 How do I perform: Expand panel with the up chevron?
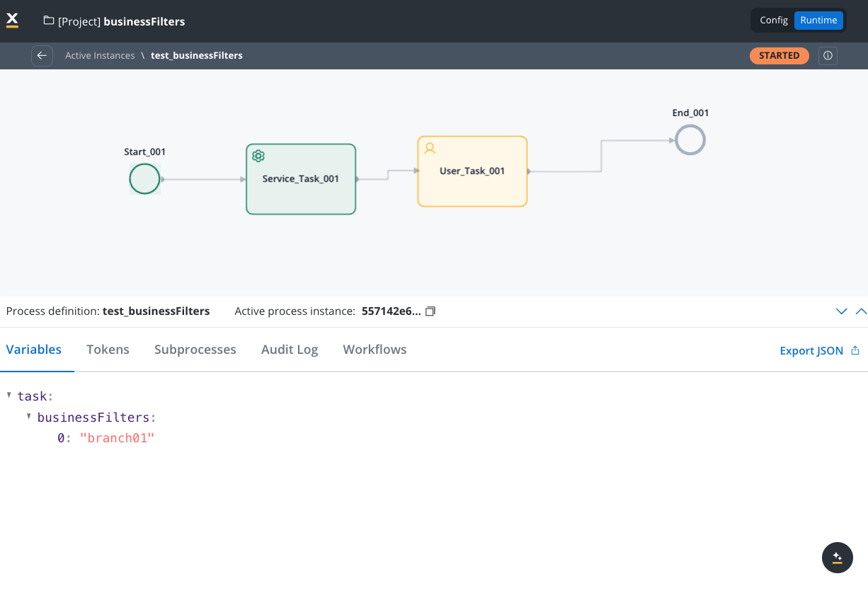[x=861, y=311]
